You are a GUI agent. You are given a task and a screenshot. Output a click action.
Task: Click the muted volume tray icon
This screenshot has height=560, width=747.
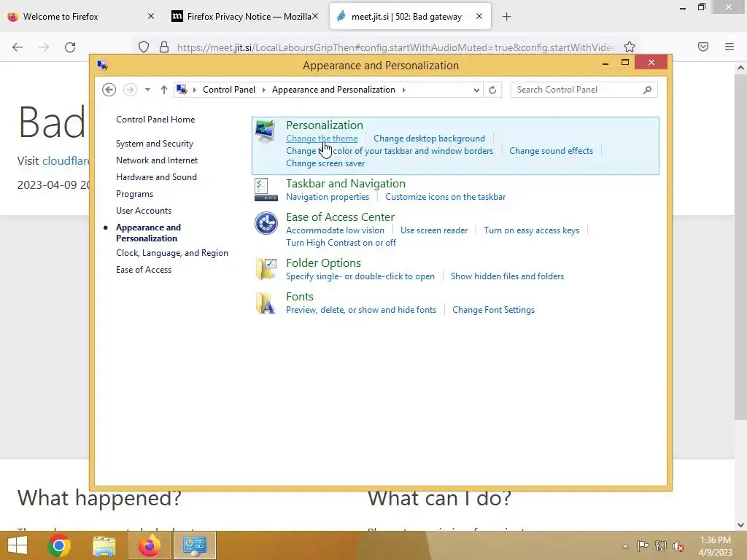point(678,546)
